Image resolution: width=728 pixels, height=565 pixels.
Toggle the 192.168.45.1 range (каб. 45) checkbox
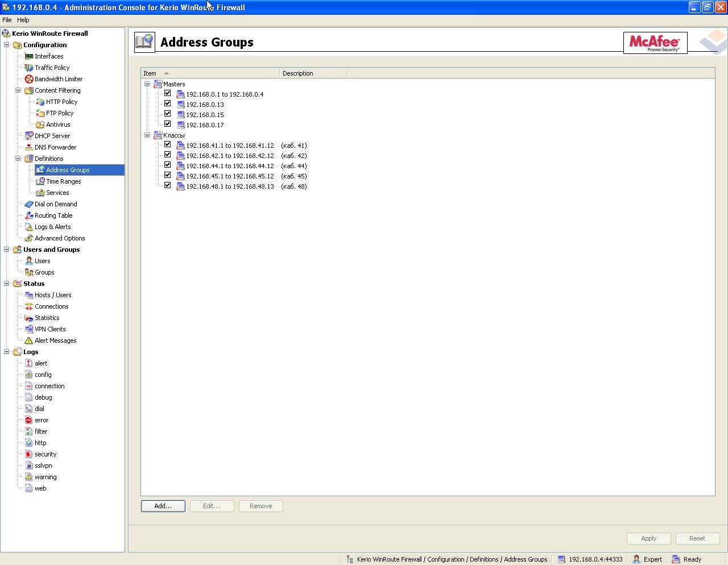[168, 175]
